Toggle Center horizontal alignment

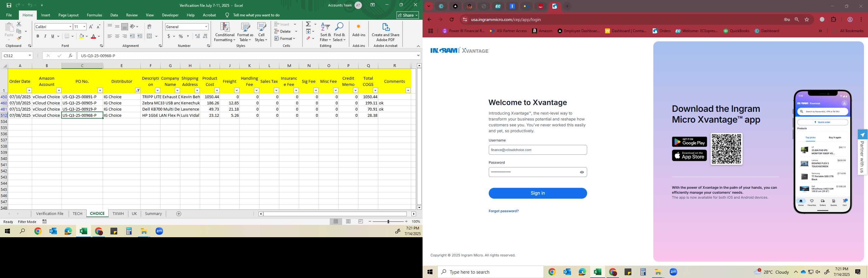117,36
